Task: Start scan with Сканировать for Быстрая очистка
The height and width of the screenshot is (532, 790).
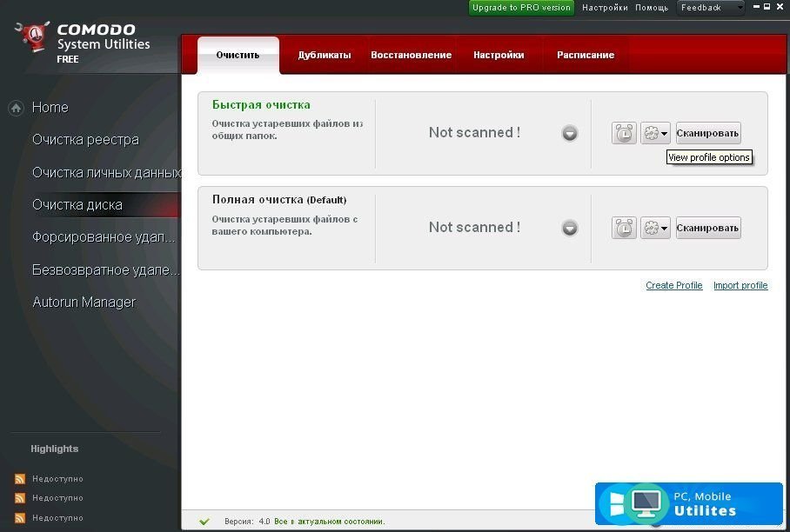Action: click(x=708, y=133)
